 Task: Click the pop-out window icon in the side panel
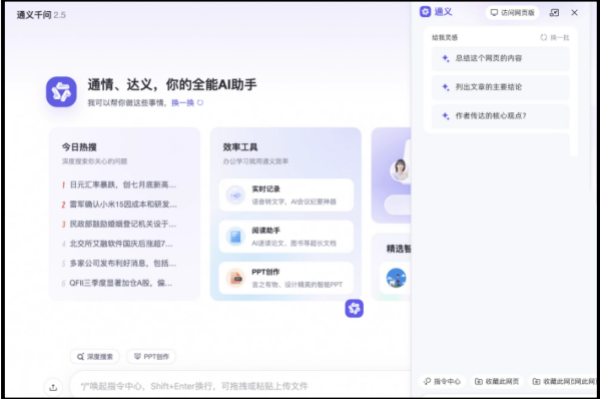[x=554, y=13]
